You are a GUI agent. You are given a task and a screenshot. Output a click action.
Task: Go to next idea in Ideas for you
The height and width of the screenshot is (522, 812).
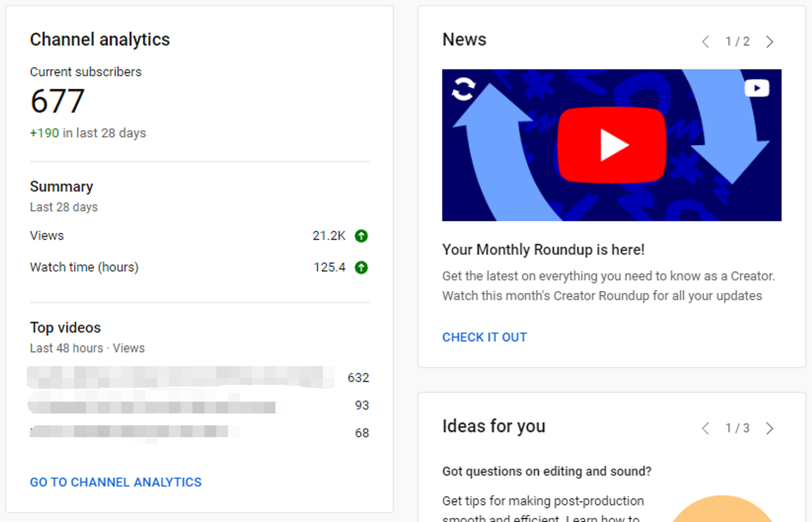click(769, 428)
